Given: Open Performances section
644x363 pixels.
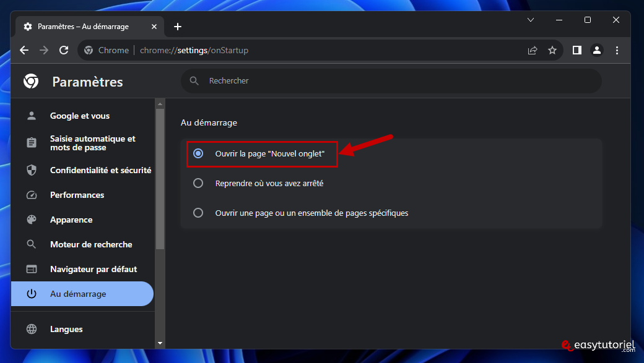Looking at the screenshot, I should click(82, 195).
